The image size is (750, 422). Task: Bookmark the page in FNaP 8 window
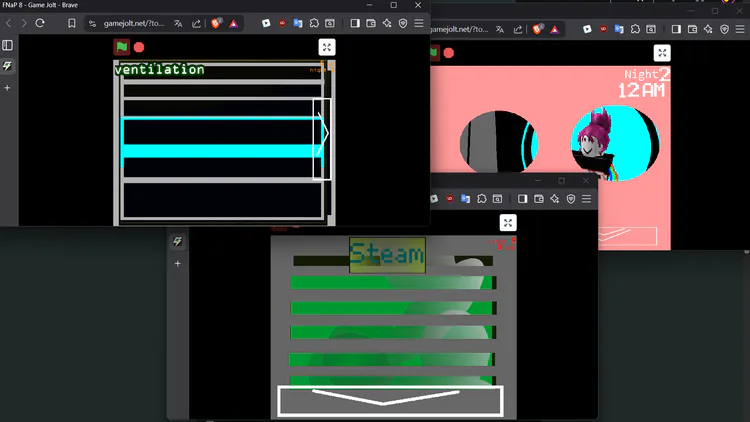[72, 23]
